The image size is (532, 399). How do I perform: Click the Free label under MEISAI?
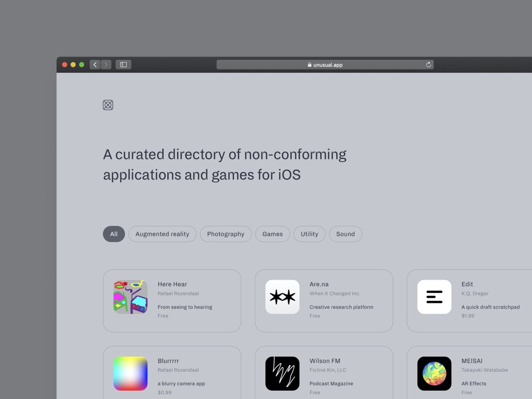[x=467, y=392]
